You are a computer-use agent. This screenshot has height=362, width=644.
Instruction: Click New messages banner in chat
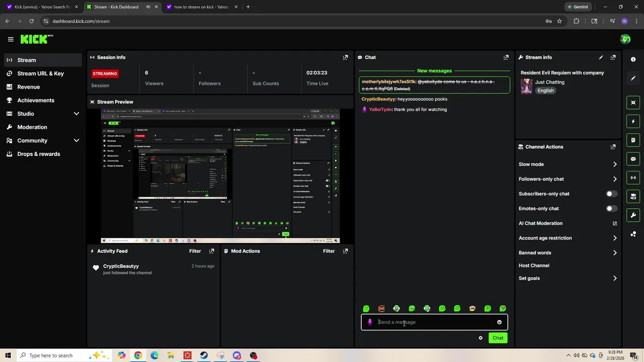[434, 71]
